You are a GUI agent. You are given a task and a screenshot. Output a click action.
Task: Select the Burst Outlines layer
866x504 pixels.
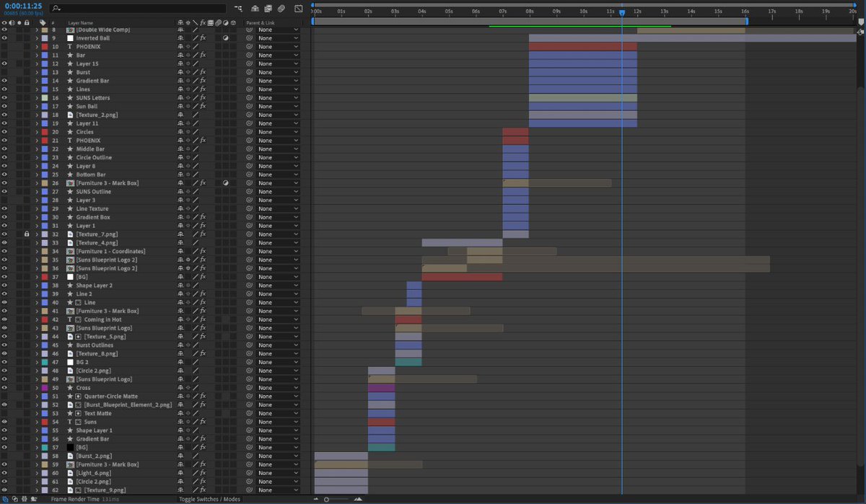pyautogui.click(x=93, y=345)
